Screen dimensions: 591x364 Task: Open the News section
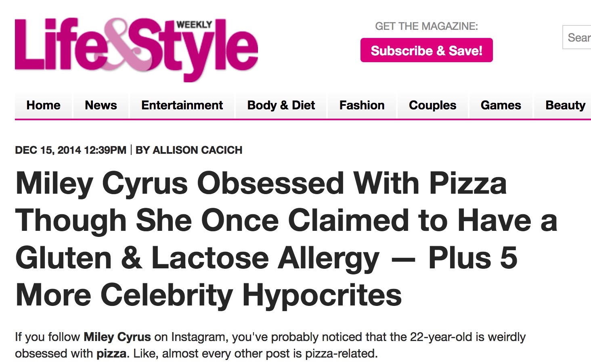tap(101, 105)
